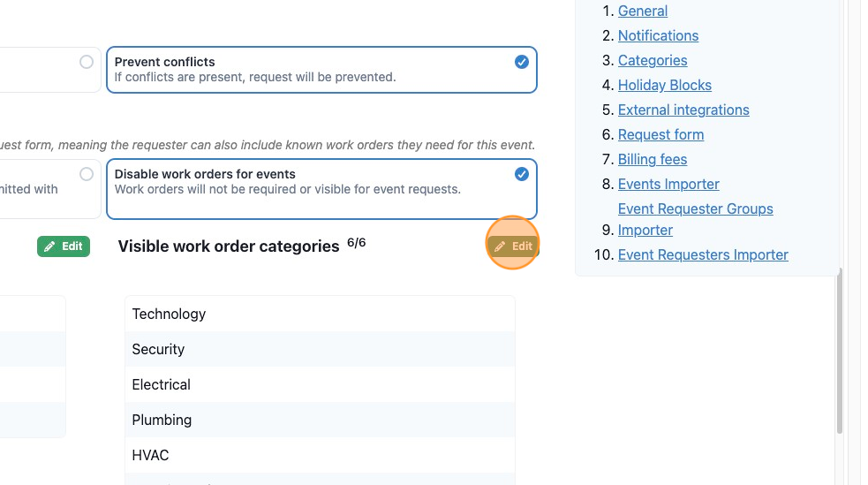868x485 pixels.
Task: Open Event Requesters Importer link
Action: click(703, 254)
